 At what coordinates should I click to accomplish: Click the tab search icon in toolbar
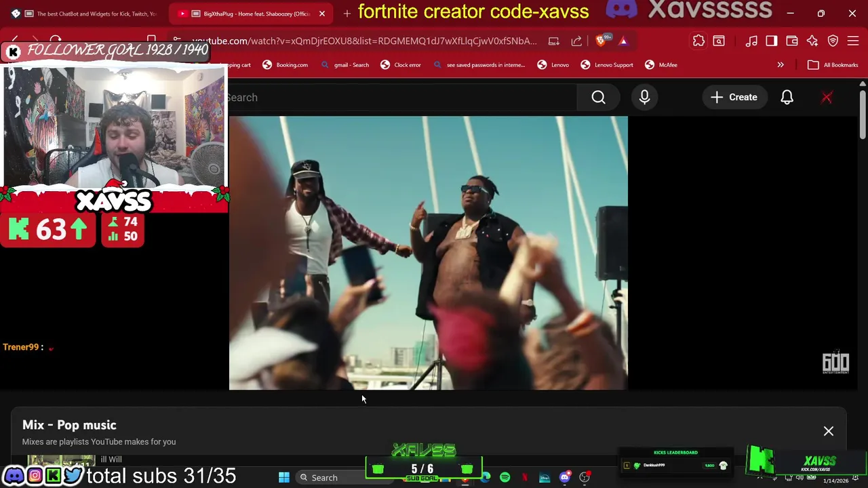(x=719, y=41)
